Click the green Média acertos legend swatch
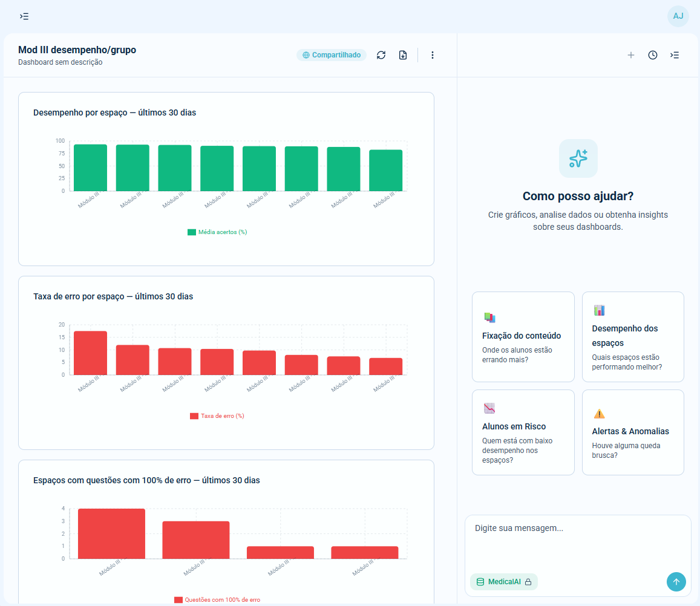 pos(192,232)
